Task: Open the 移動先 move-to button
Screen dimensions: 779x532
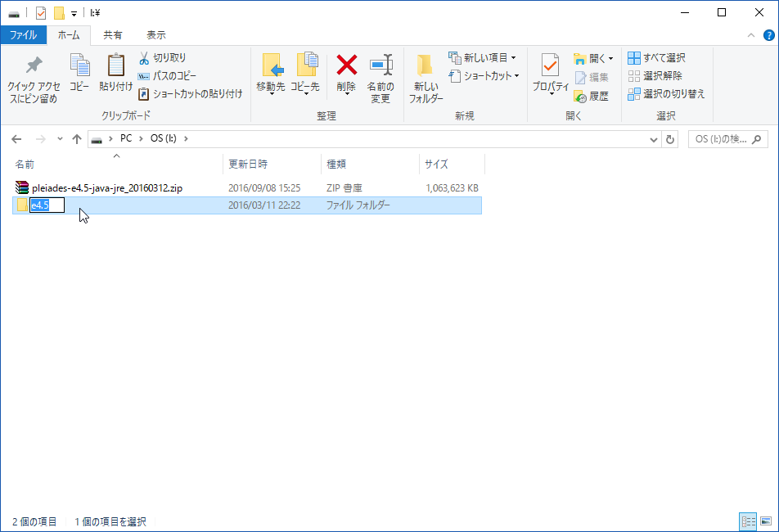Action: [271, 74]
